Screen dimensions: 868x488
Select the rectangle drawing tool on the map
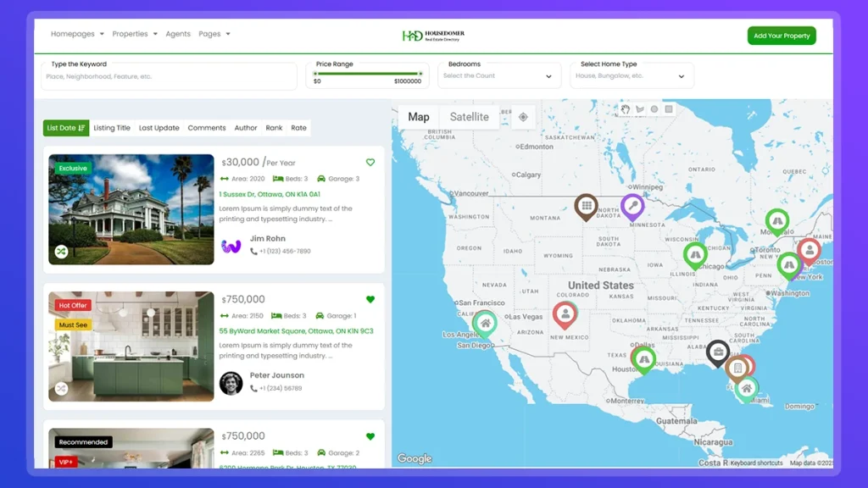click(669, 110)
